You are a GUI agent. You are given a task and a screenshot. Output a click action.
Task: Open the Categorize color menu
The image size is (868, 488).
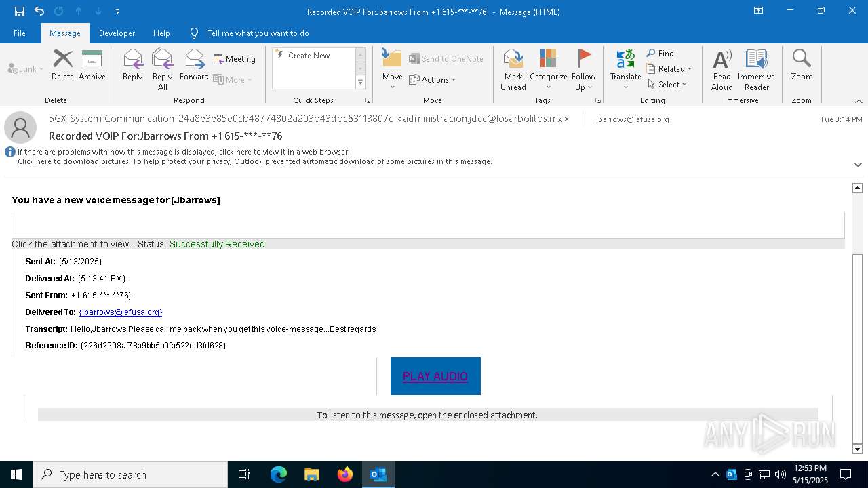pos(548,70)
